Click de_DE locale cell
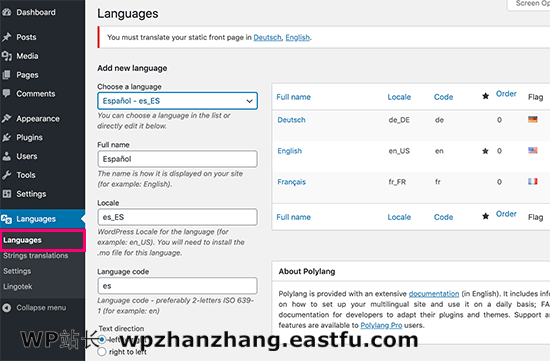Viewport: 550px width, 361px height. click(x=399, y=120)
